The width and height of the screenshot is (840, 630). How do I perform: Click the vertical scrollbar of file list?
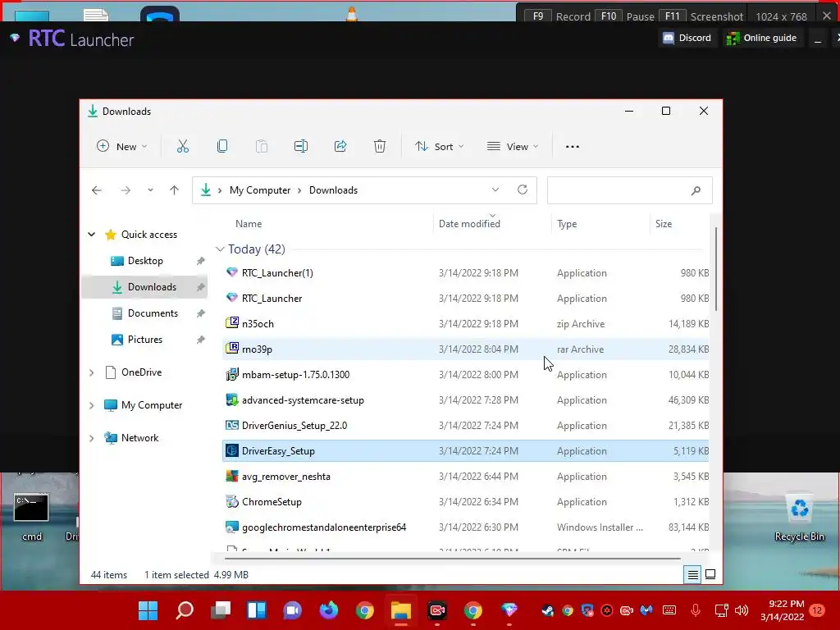tap(715, 269)
